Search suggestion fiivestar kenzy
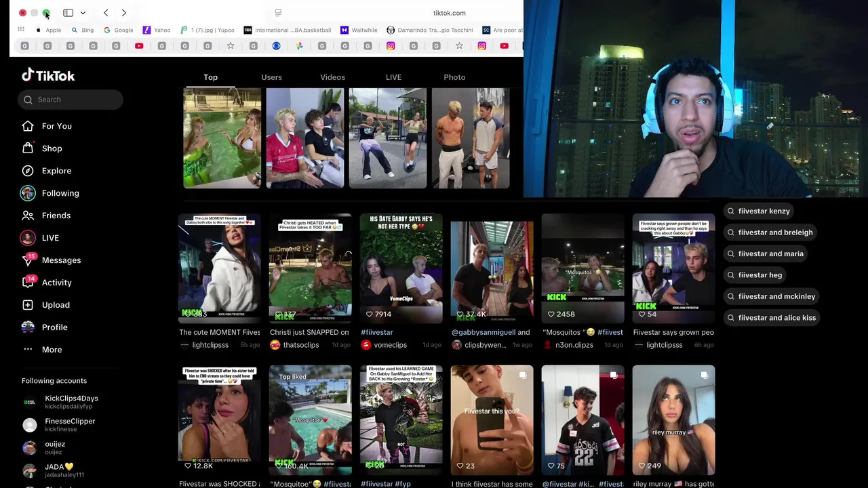 (758, 211)
